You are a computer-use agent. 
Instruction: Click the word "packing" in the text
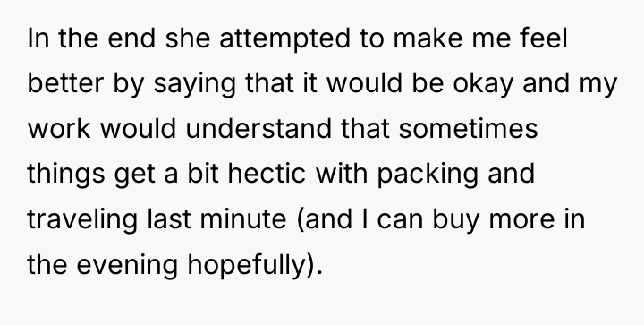(428, 175)
